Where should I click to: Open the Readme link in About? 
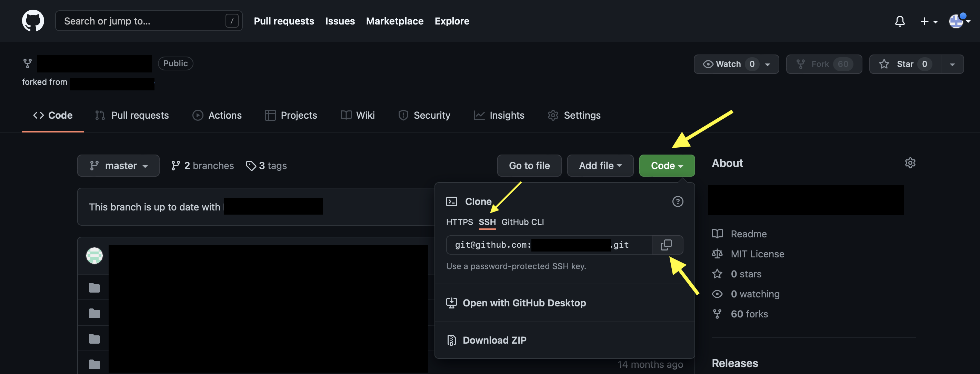click(x=739, y=234)
